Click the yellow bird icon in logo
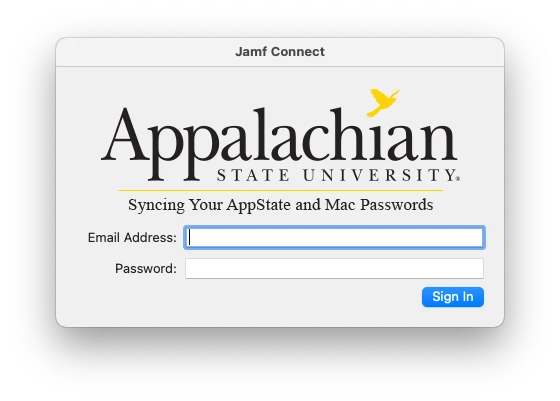Image resolution: width=560 pixels, height=401 pixels. click(382, 102)
